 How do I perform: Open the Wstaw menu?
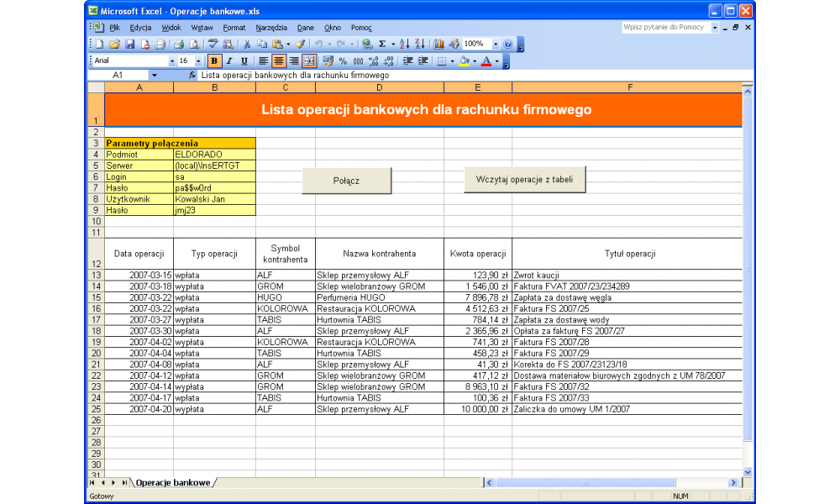pyautogui.click(x=202, y=28)
